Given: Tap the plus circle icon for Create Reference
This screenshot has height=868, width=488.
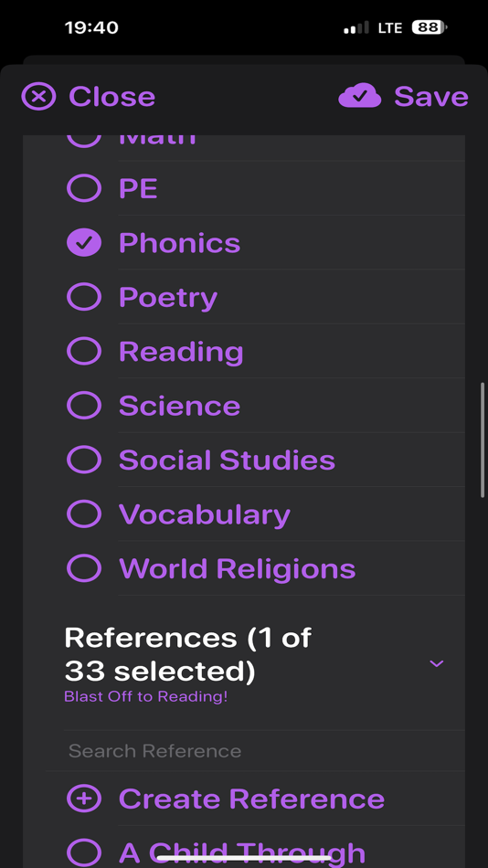Looking at the screenshot, I should (84, 799).
